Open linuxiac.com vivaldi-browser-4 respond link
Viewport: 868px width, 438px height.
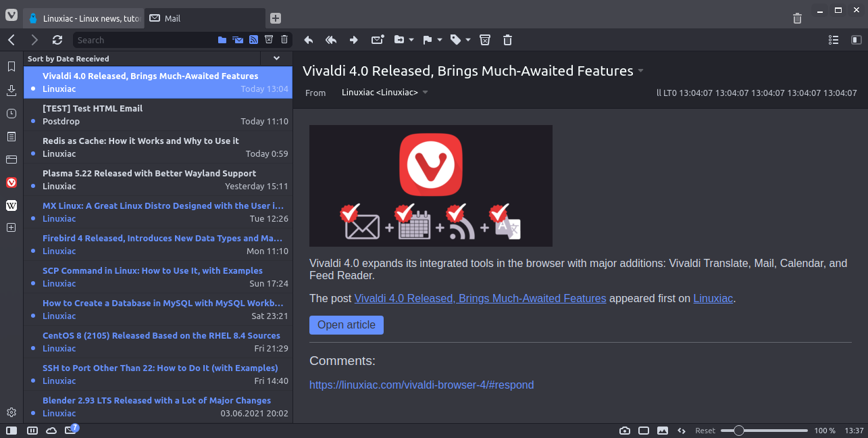pyautogui.click(x=422, y=385)
